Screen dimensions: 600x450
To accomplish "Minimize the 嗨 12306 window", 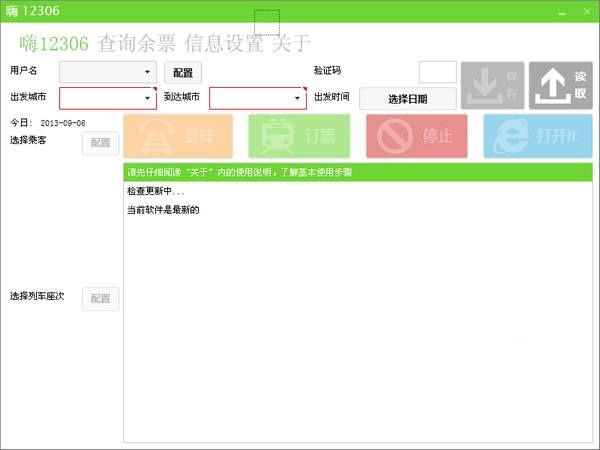I will (x=562, y=12).
